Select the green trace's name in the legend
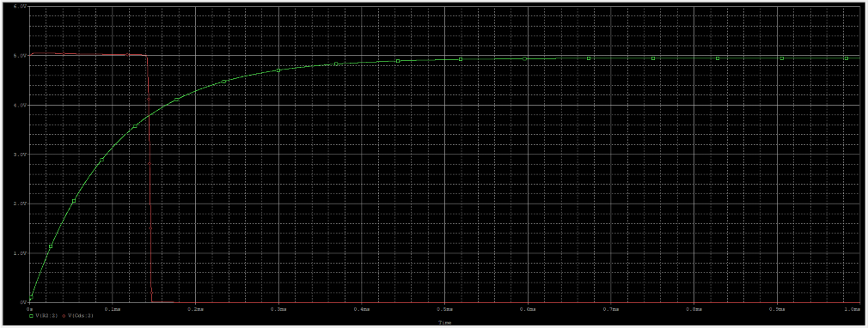 point(46,316)
